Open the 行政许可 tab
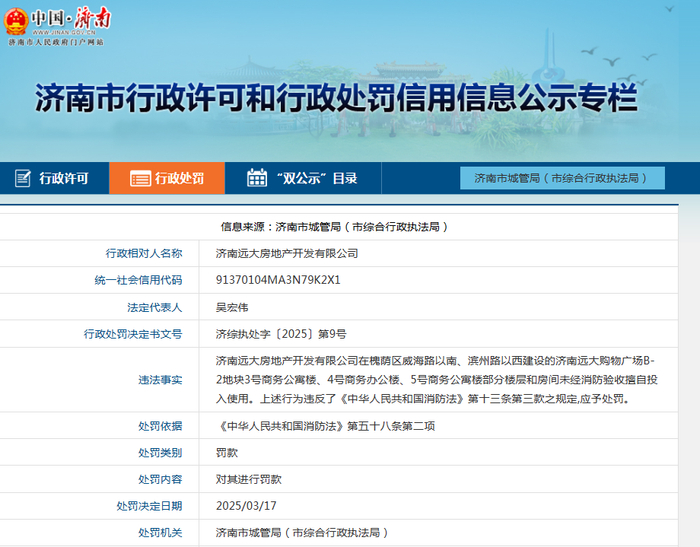 [64, 179]
